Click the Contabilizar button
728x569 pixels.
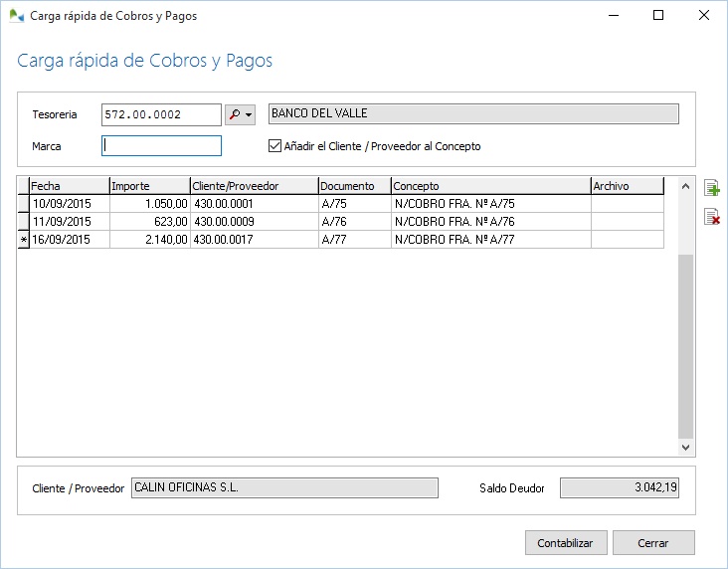[565, 543]
